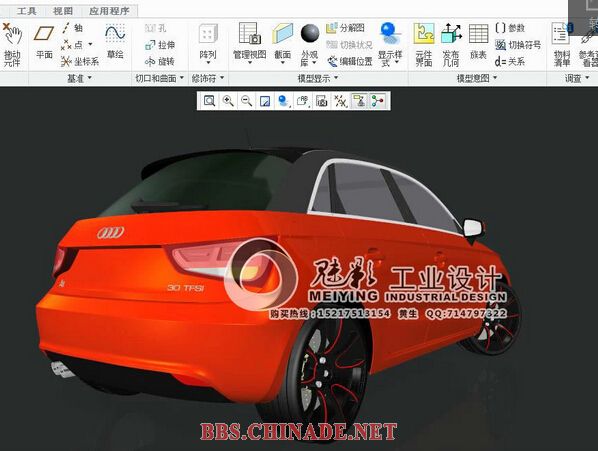Click the zoom out magnifier icon
Screen dimensions: 598x451
pos(246,101)
